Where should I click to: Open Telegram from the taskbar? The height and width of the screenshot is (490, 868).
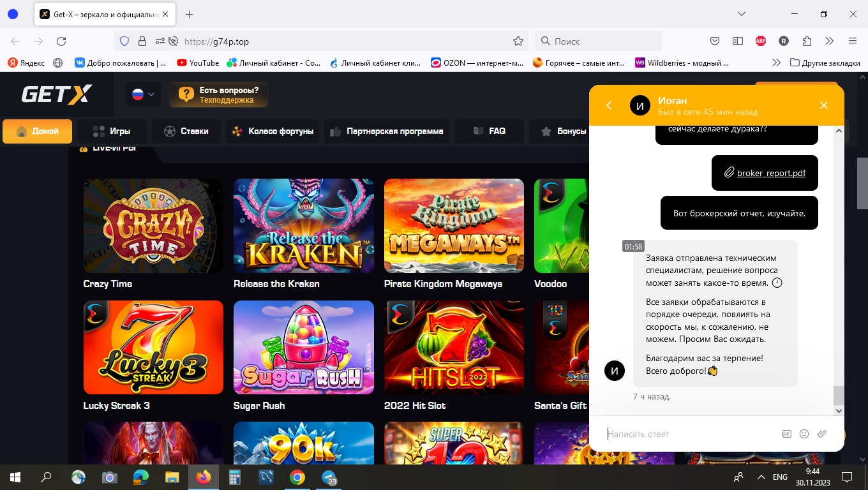(329, 477)
